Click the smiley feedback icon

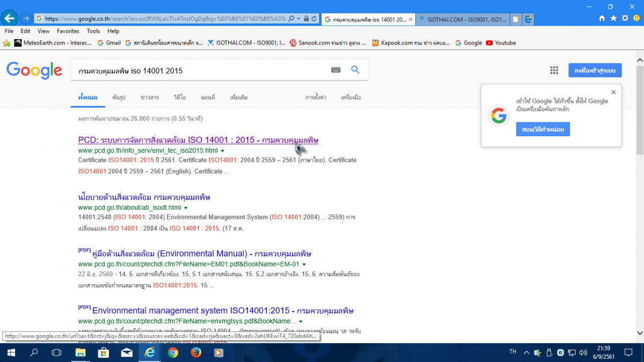tap(636, 18)
